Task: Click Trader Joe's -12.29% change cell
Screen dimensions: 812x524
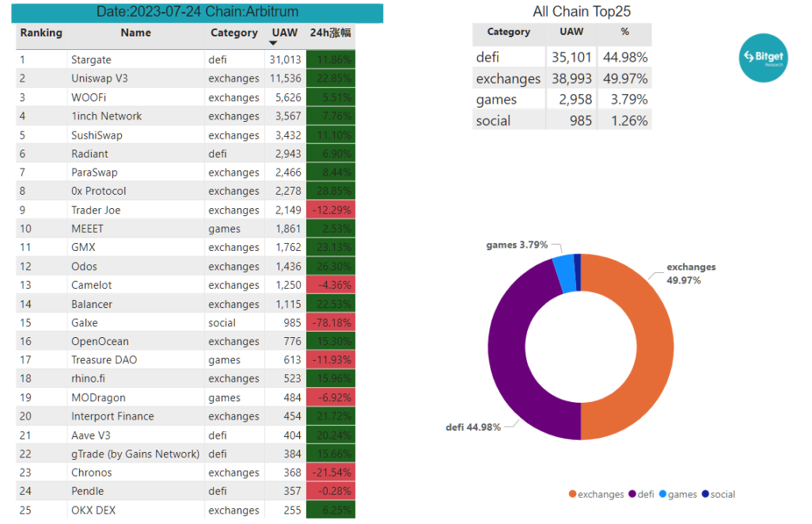Action: (x=331, y=211)
